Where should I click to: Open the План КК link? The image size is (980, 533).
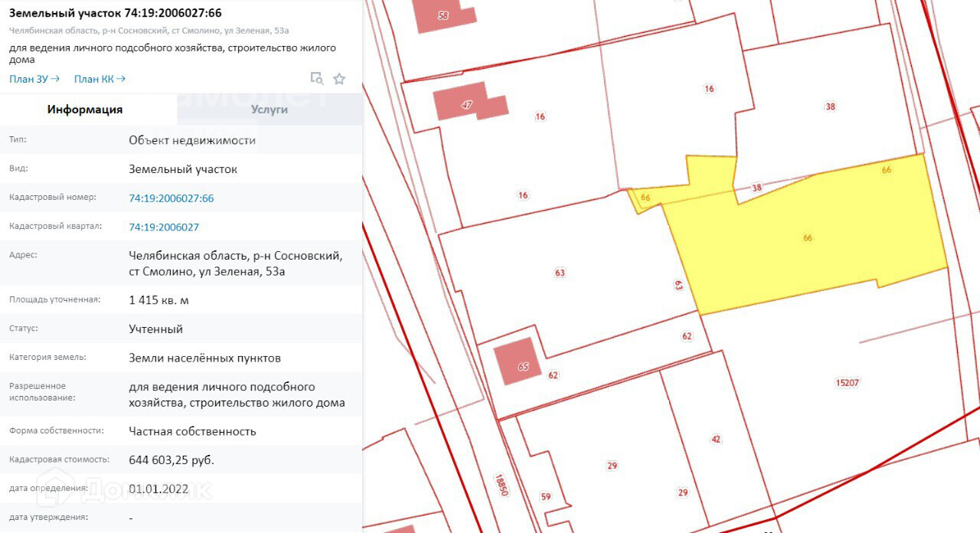click(x=93, y=79)
